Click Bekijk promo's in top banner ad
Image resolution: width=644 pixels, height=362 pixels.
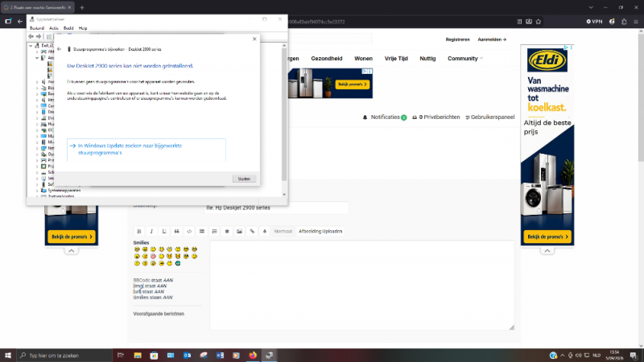pyautogui.click(x=353, y=84)
